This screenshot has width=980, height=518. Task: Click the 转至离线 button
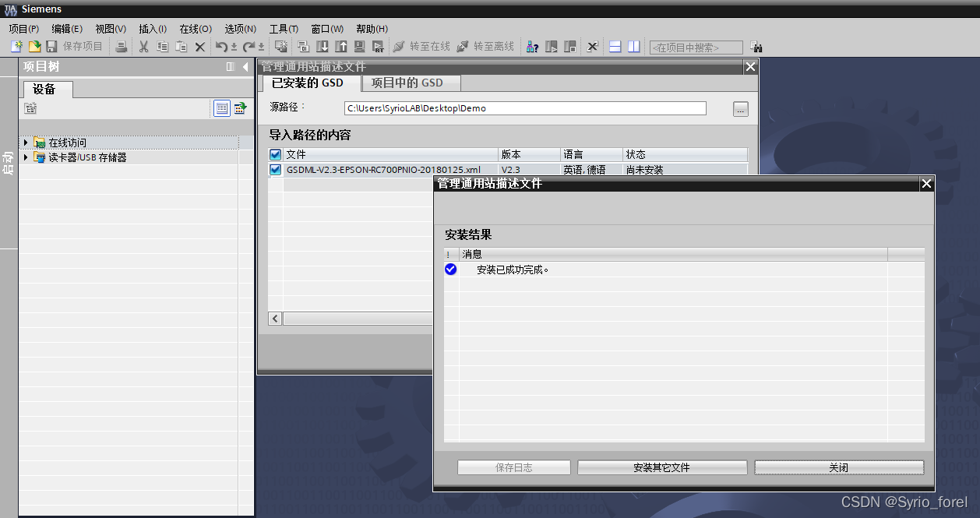(x=485, y=47)
